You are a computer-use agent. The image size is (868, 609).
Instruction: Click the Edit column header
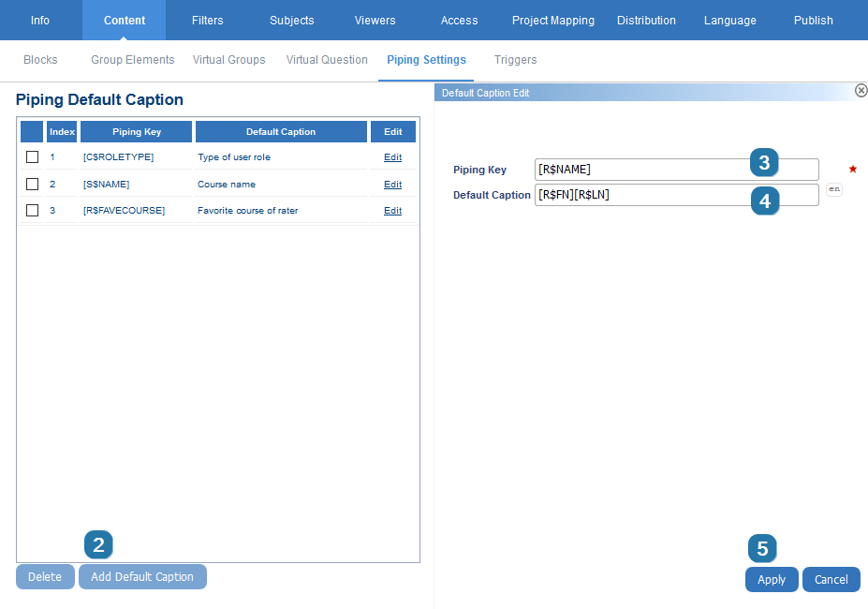coord(392,132)
